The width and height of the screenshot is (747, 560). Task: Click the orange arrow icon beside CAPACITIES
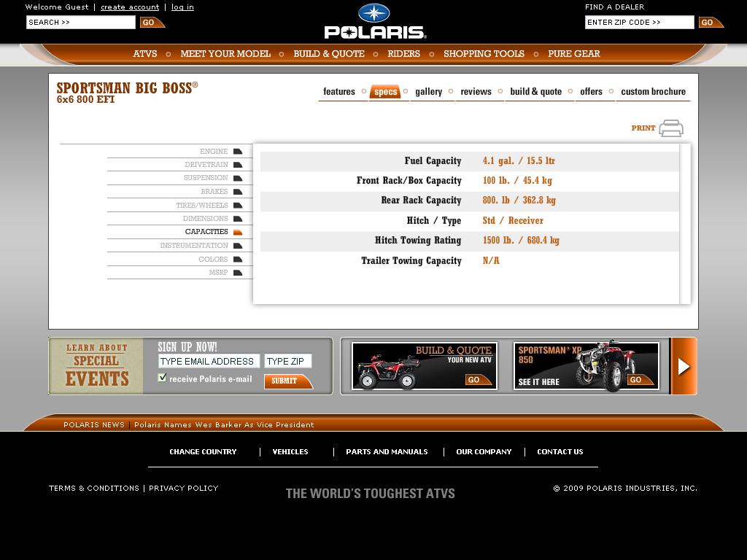(x=238, y=232)
